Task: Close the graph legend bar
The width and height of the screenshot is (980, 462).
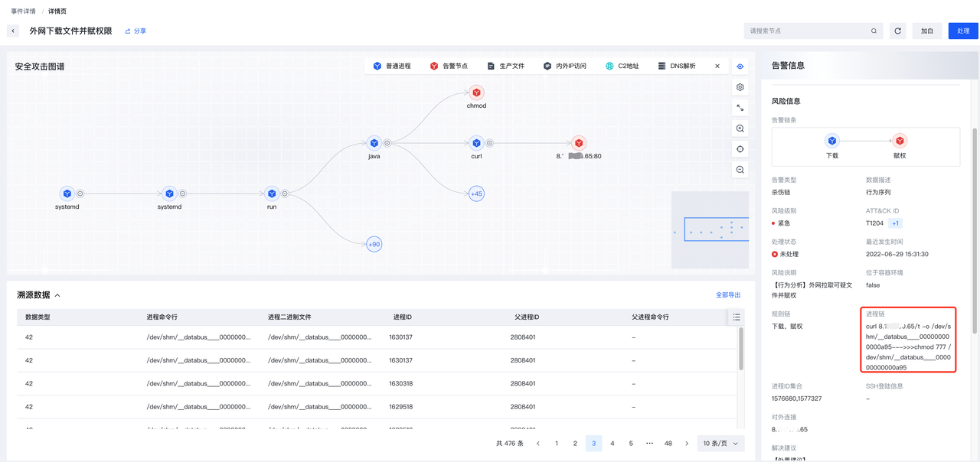Action: pos(717,67)
